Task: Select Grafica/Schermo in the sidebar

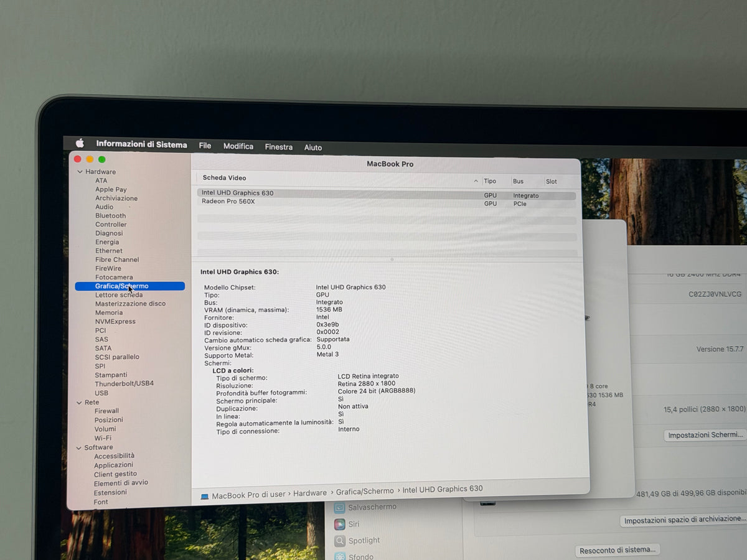Action: pyautogui.click(x=129, y=286)
